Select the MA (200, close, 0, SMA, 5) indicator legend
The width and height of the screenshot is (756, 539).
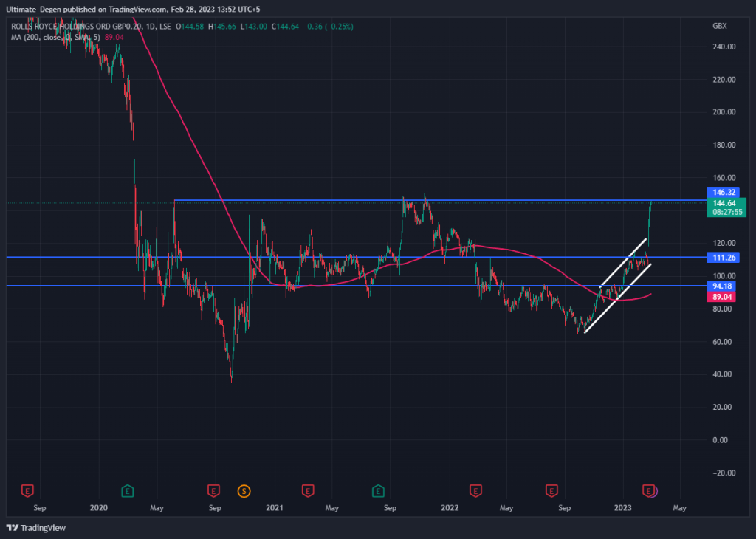tap(55, 37)
